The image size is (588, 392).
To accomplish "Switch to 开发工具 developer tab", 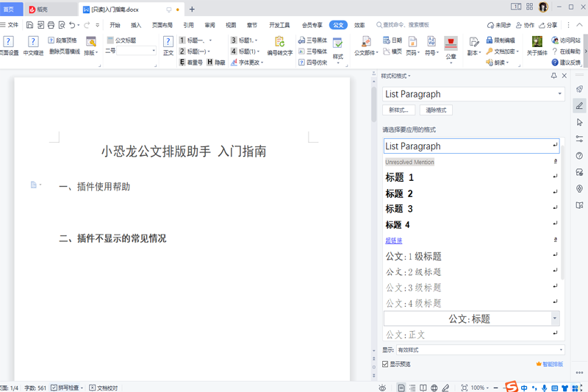I will click(279, 25).
